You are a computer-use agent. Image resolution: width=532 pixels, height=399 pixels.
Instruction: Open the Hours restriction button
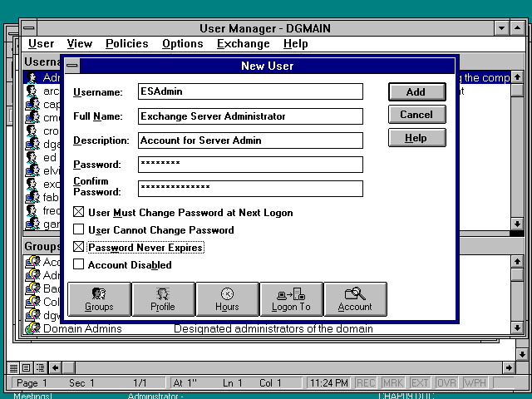click(227, 299)
